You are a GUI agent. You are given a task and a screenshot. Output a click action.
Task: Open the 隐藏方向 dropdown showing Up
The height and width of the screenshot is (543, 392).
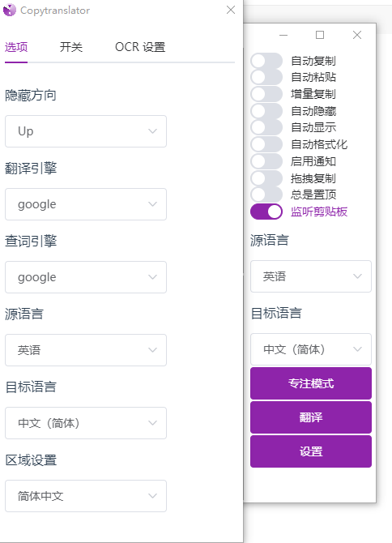(x=86, y=131)
